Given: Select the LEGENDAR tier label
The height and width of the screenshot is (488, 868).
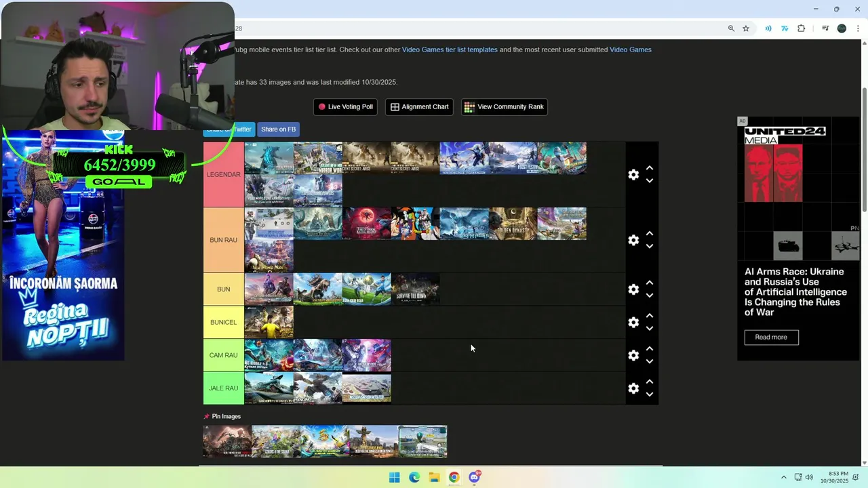Looking at the screenshot, I should pyautogui.click(x=224, y=175).
